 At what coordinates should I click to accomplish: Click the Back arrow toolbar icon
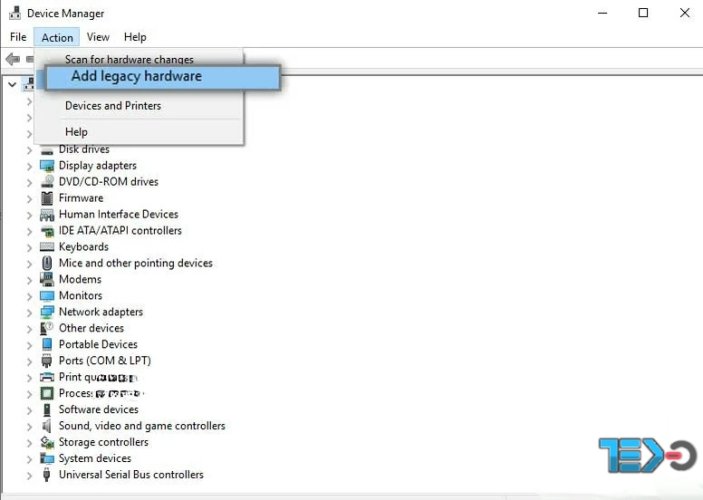(x=13, y=59)
